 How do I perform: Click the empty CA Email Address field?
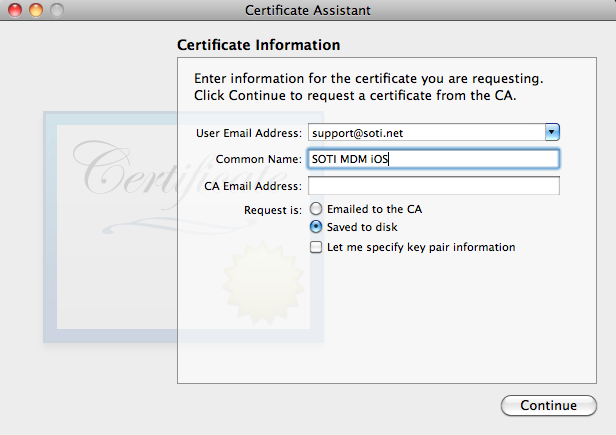click(434, 185)
